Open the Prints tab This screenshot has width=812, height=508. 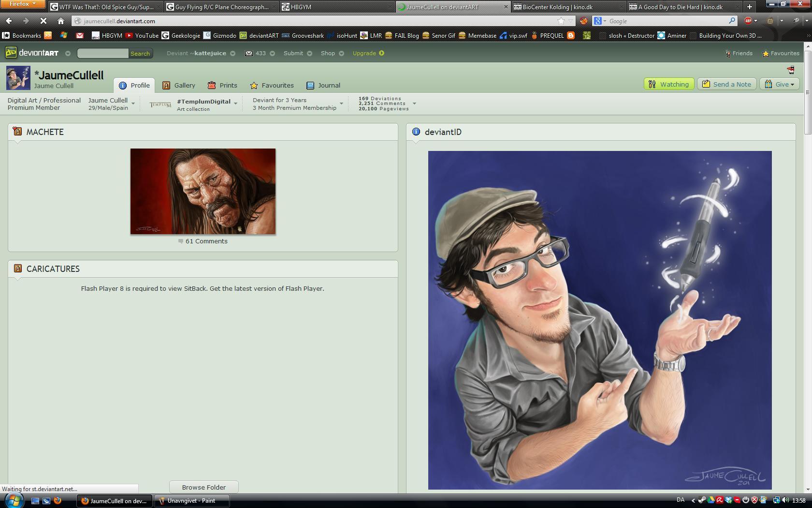point(222,85)
